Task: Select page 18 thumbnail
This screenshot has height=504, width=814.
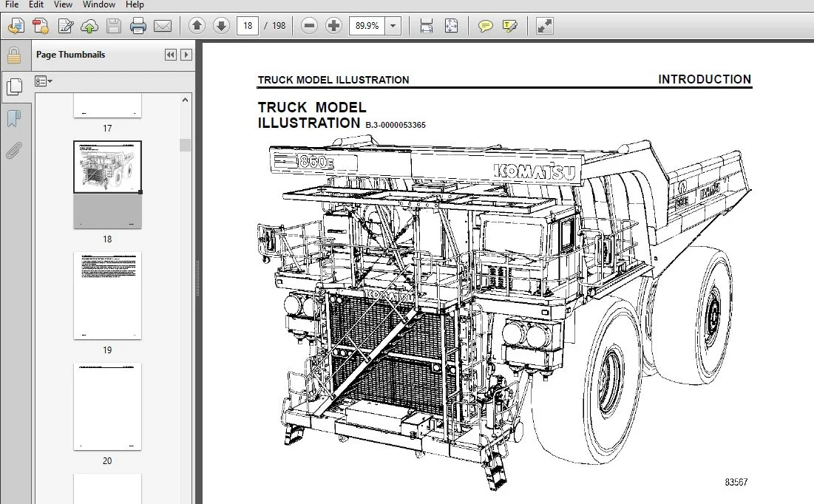Action: [x=107, y=184]
